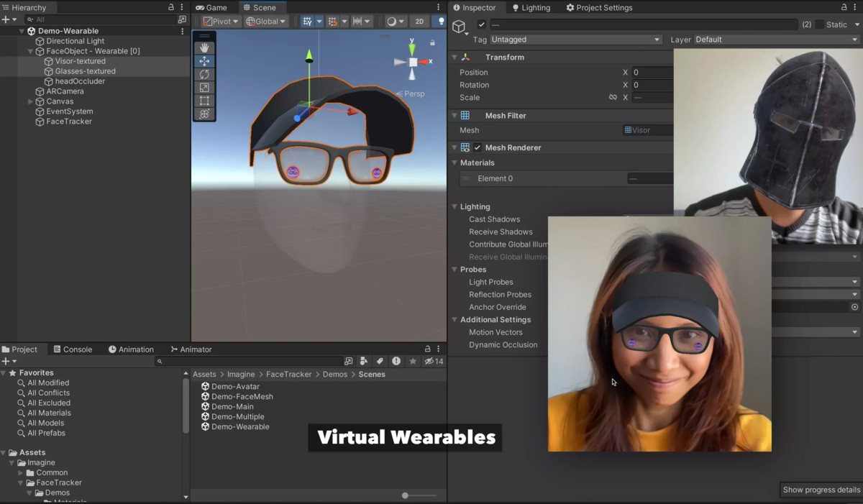Viewport: 863px width, 504px height.
Task: Click the Show progress details button
Action: 820,490
